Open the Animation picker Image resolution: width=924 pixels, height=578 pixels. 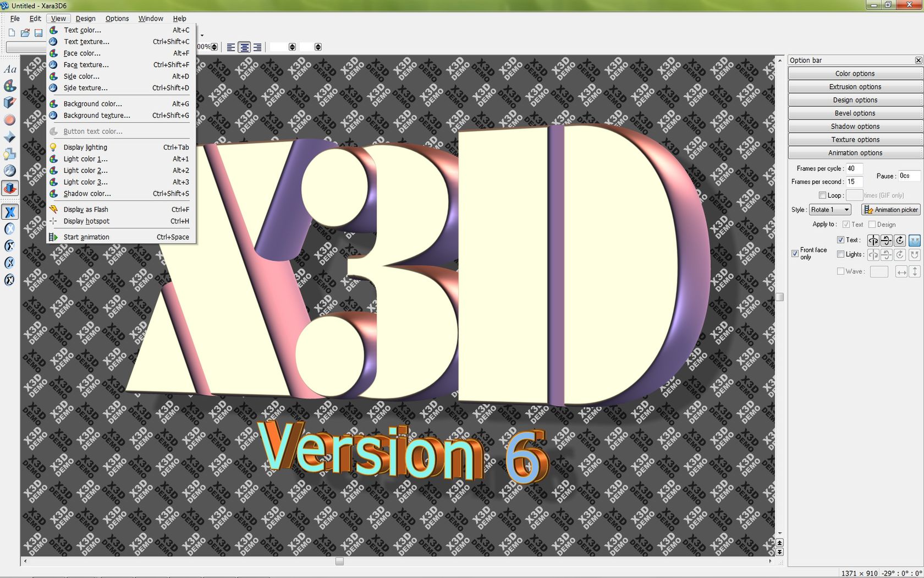(891, 210)
